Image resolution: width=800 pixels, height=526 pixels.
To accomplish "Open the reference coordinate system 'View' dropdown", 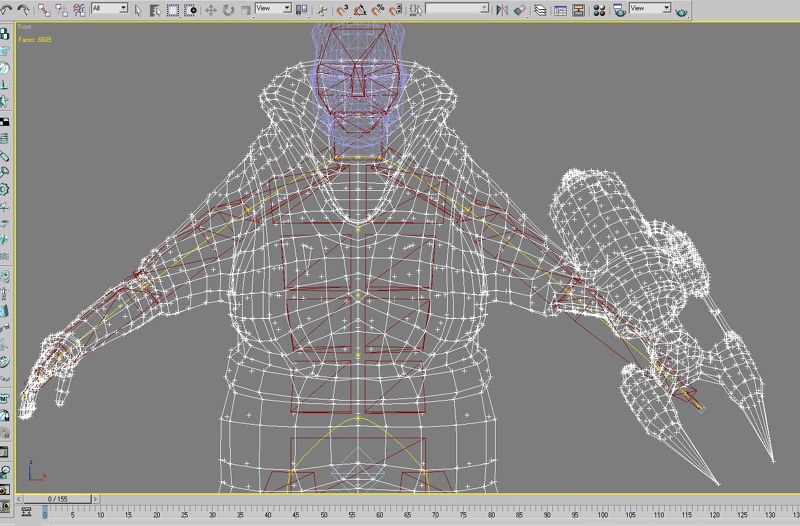I will [272, 8].
